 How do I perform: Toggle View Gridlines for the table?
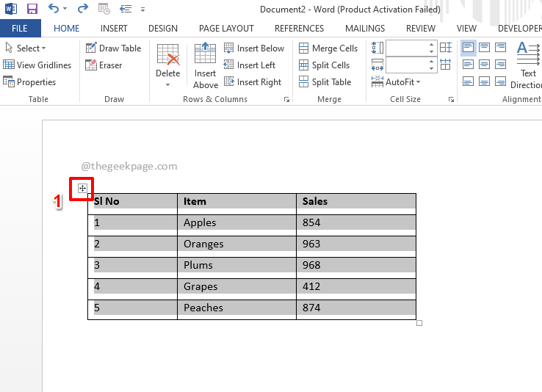click(37, 65)
